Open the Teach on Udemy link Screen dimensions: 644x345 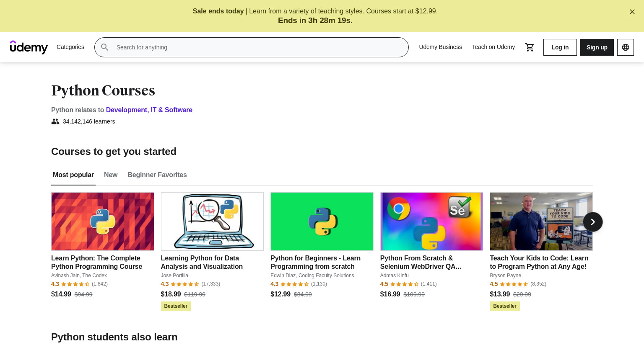click(493, 47)
